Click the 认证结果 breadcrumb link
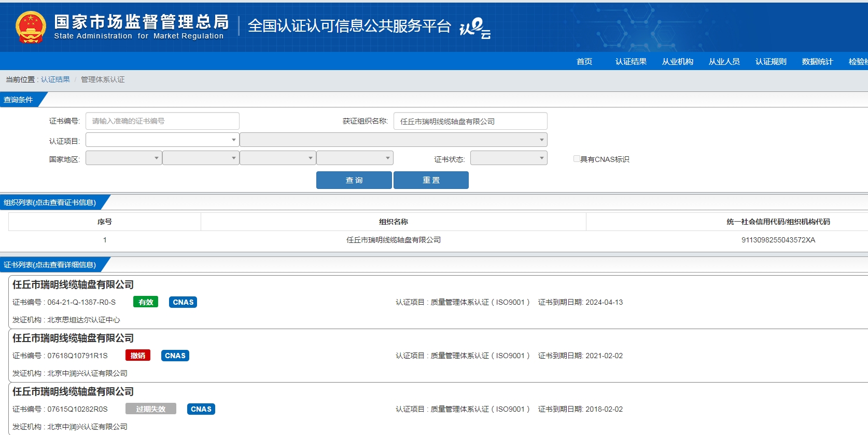 point(55,79)
